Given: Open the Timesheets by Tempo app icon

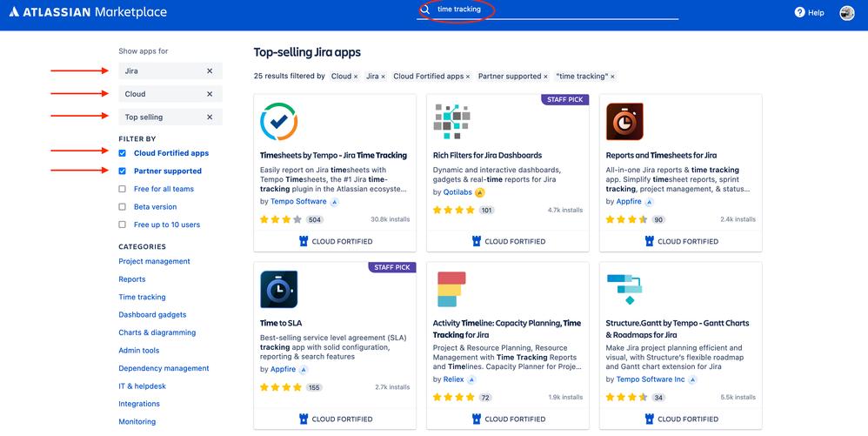Looking at the screenshot, I should pyautogui.click(x=279, y=121).
